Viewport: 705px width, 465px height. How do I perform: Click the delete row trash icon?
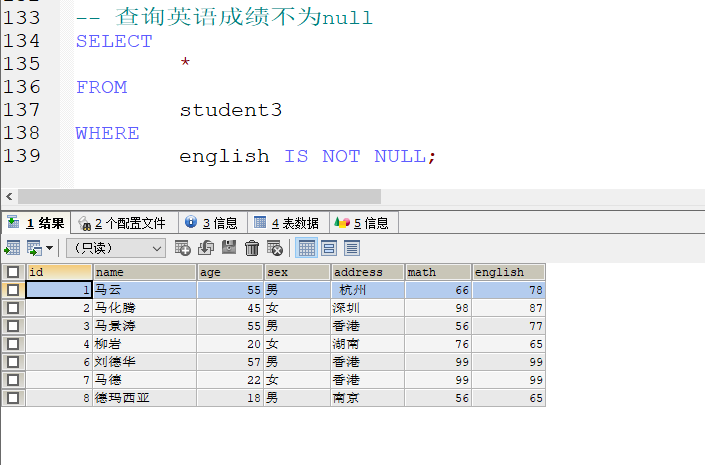[252, 248]
